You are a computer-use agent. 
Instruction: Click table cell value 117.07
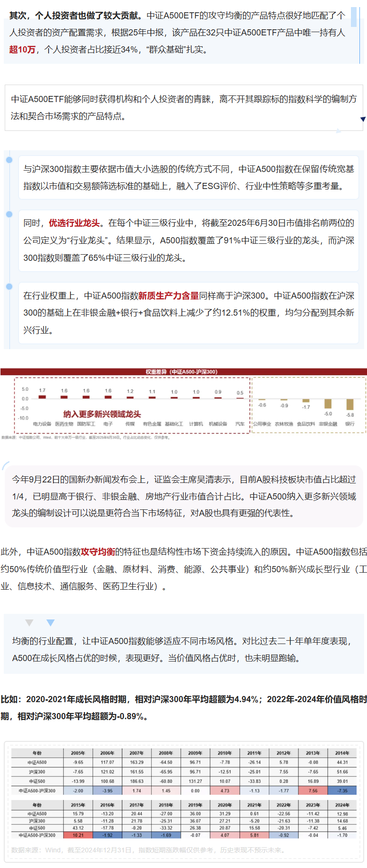click(x=107, y=762)
